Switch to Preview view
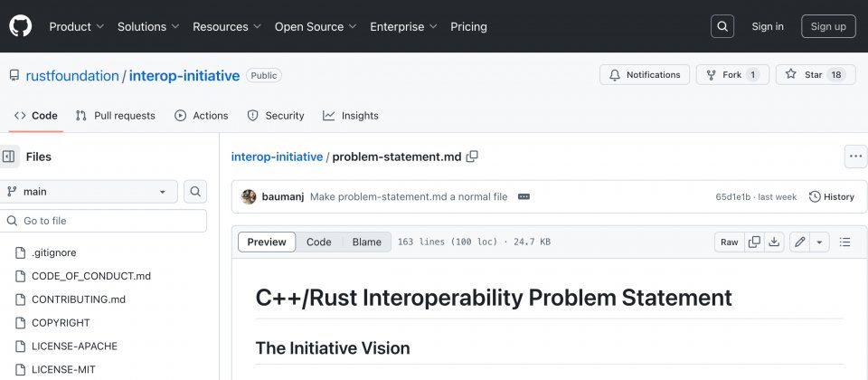The height and width of the screenshot is (380, 868). (x=267, y=242)
